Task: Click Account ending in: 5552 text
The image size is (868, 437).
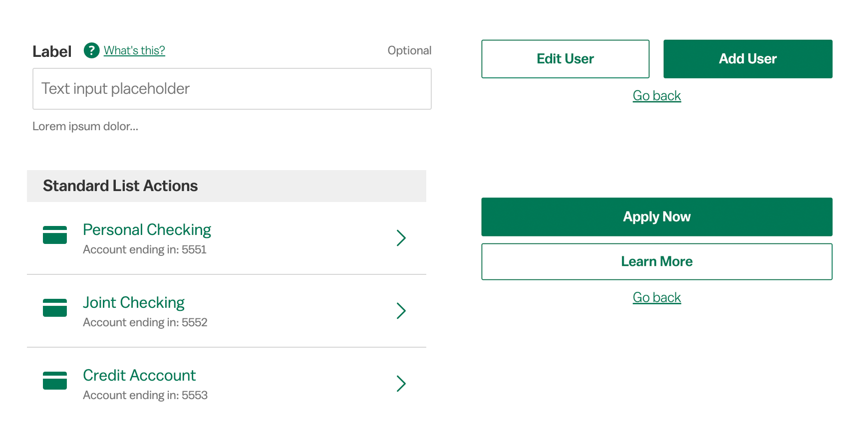Action: coord(145,322)
